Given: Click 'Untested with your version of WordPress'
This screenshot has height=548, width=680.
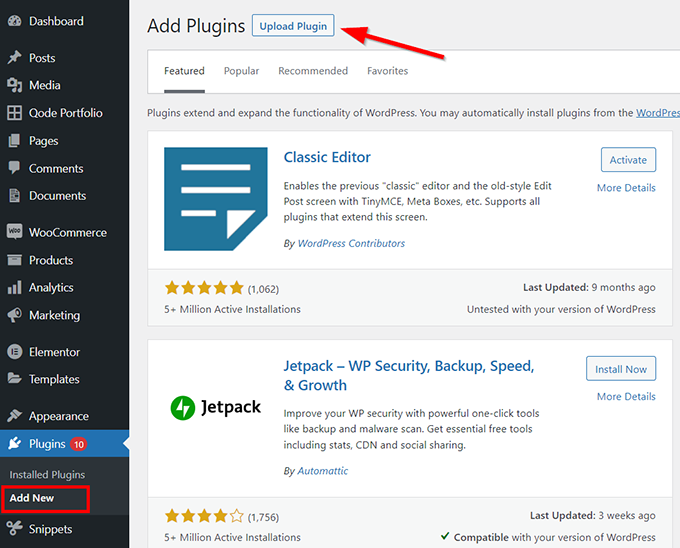Looking at the screenshot, I should tap(561, 309).
